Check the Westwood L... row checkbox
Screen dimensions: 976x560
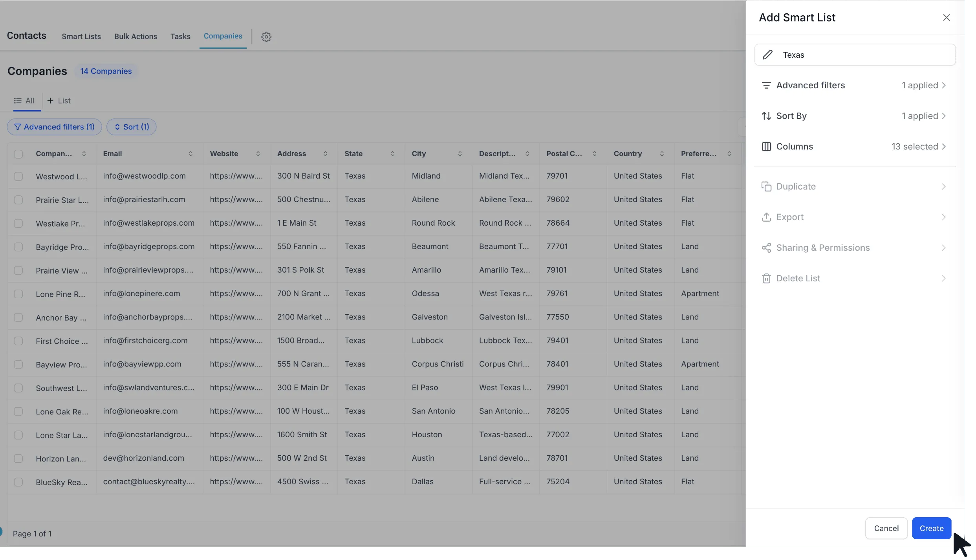pyautogui.click(x=18, y=176)
